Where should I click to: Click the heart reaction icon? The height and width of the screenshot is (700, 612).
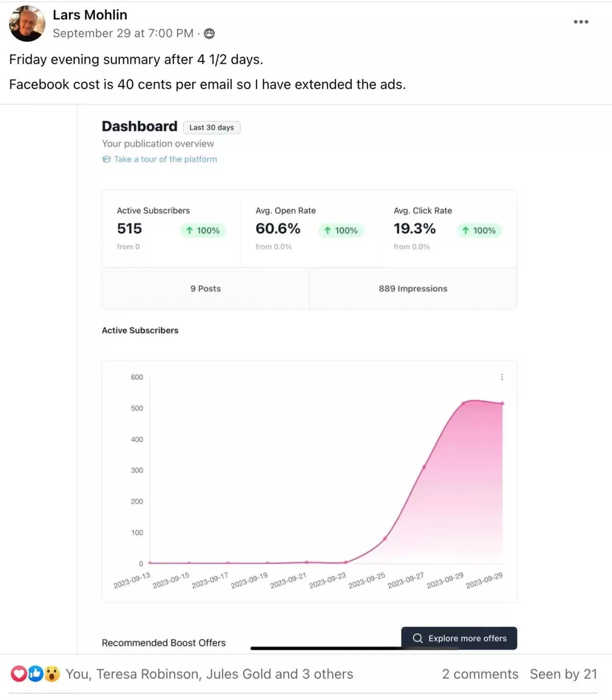pyautogui.click(x=19, y=674)
